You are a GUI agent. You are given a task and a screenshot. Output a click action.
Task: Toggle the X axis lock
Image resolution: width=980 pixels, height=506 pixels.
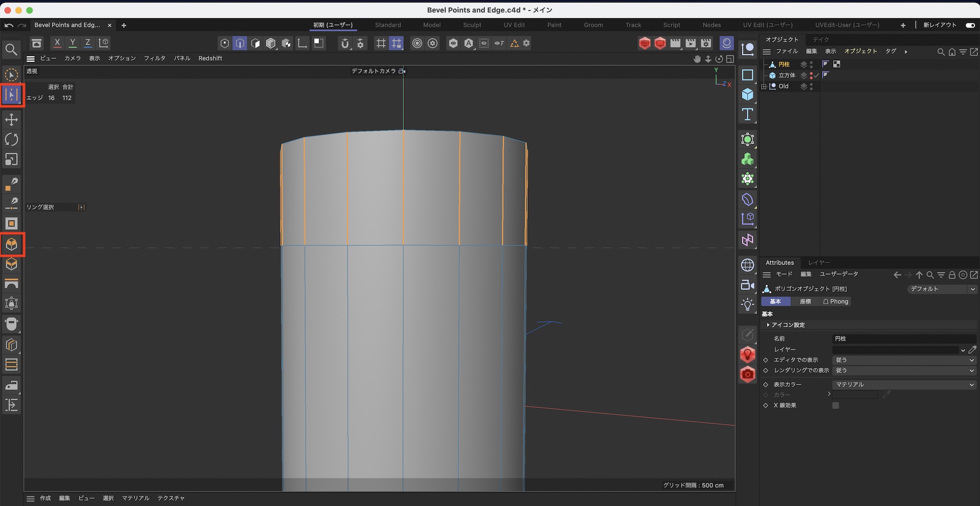[x=57, y=43]
